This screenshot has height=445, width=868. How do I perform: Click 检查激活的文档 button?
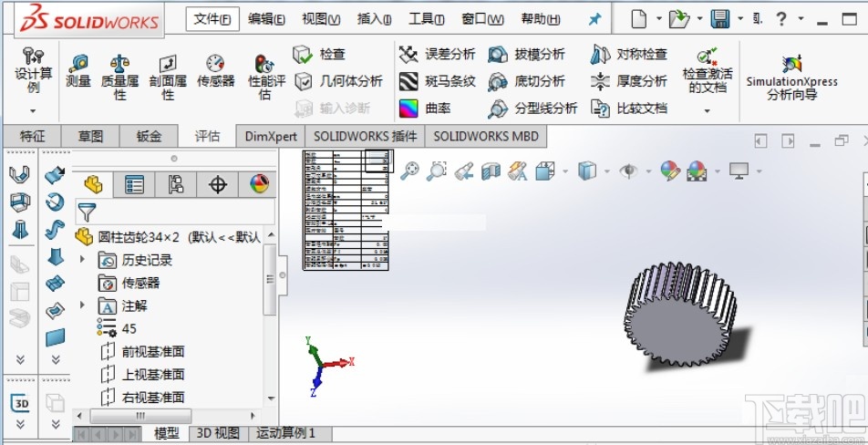707,71
